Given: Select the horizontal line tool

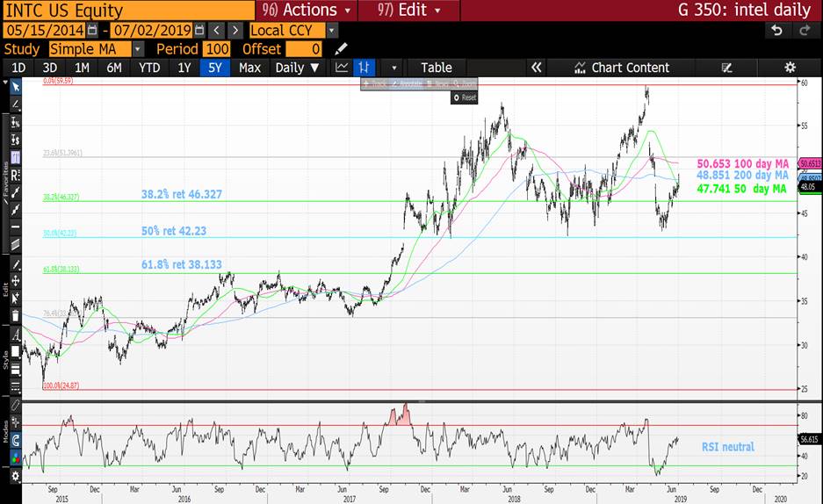Looking at the screenshot, I should 16,227.
